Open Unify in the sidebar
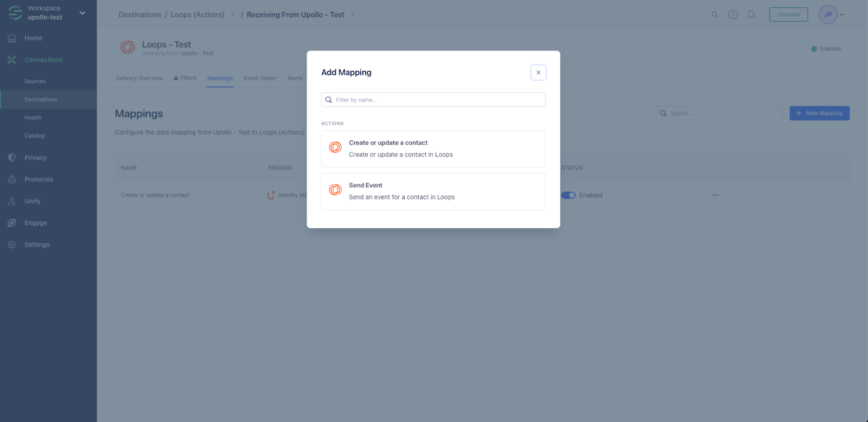The width and height of the screenshot is (868, 422). (32, 201)
